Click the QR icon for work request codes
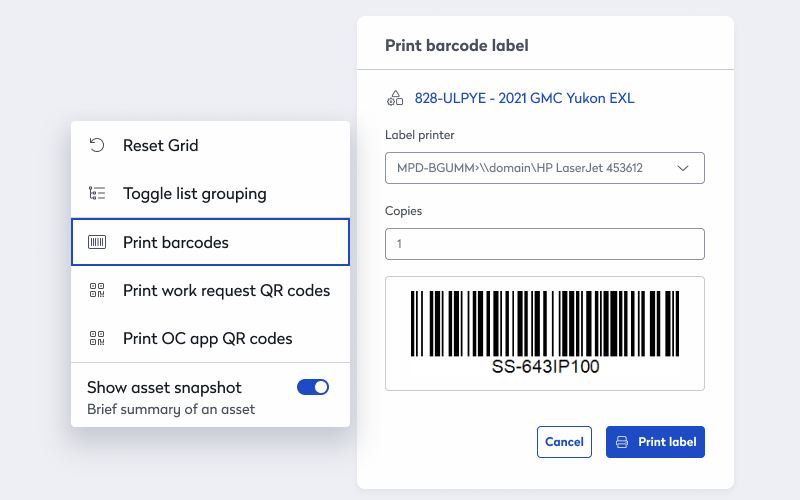 [97, 290]
